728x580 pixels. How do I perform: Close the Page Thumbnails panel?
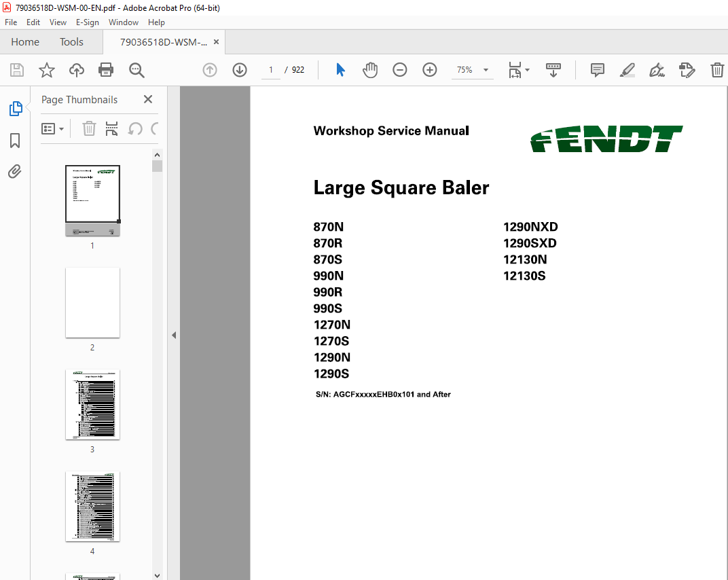pyautogui.click(x=148, y=99)
